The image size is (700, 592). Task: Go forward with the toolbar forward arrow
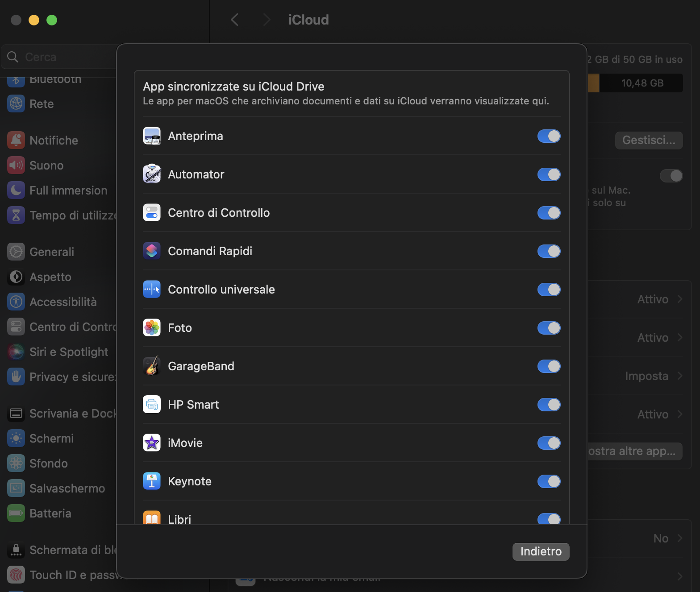(267, 20)
